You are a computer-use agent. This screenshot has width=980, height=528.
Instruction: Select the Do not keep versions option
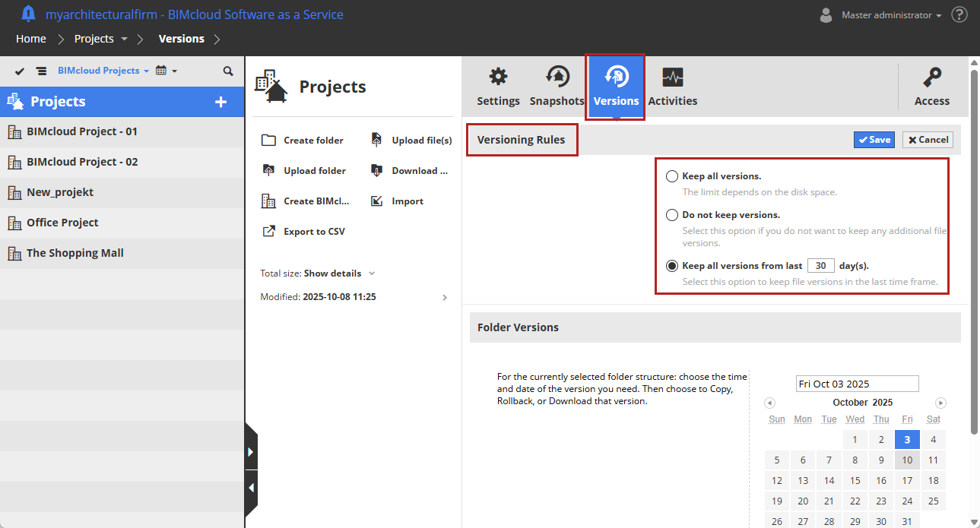672,215
